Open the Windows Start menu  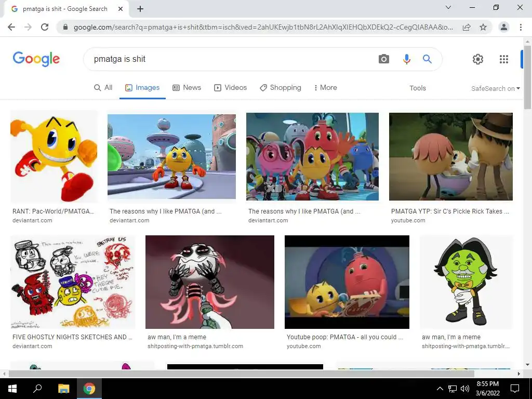[x=12, y=389]
